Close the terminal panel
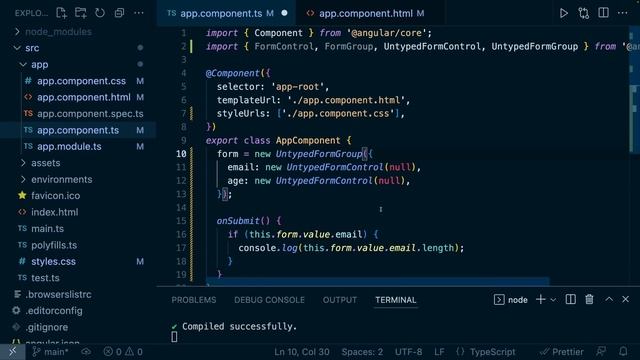Viewport: 640px width, 360px height. (x=625, y=299)
